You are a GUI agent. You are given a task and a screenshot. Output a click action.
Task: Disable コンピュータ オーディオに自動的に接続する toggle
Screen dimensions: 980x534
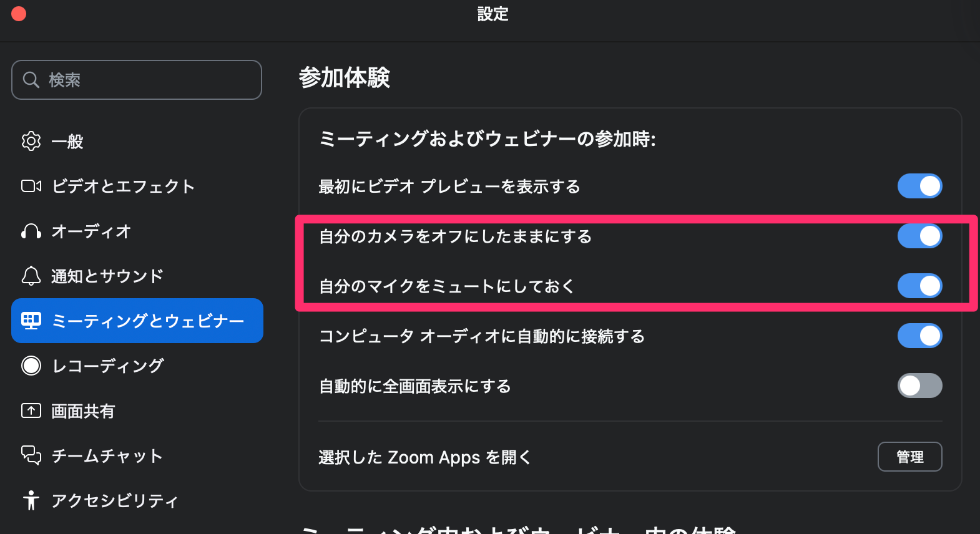tap(919, 336)
